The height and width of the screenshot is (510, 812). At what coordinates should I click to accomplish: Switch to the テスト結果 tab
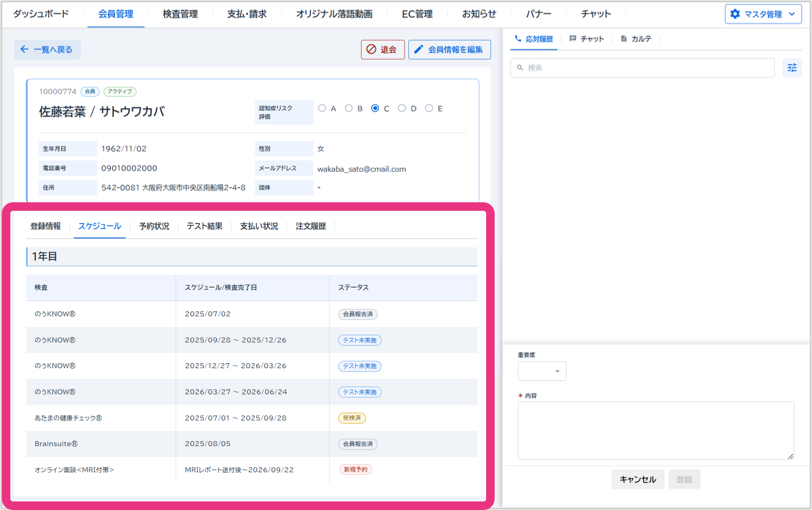point(205,226)
